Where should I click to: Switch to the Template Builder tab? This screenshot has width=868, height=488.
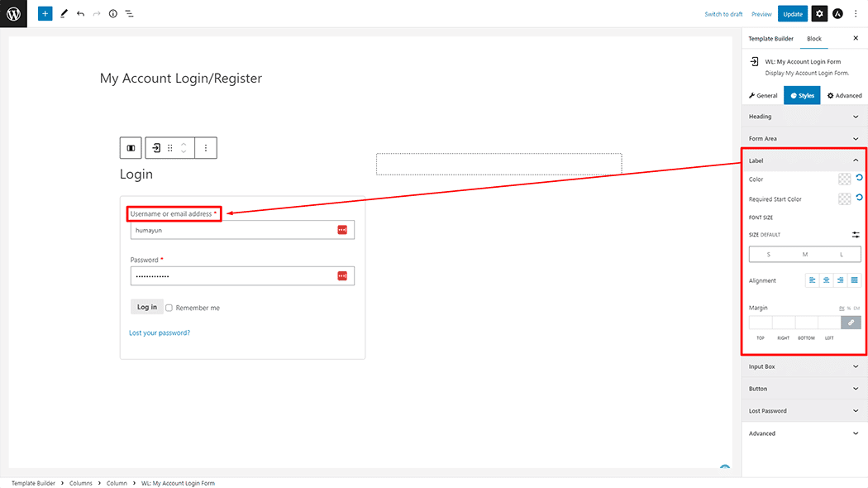[x=770, y=38]
